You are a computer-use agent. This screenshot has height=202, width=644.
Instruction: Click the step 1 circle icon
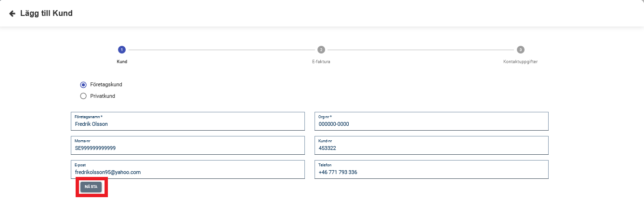pyautogui.click(x=122, y=50)
